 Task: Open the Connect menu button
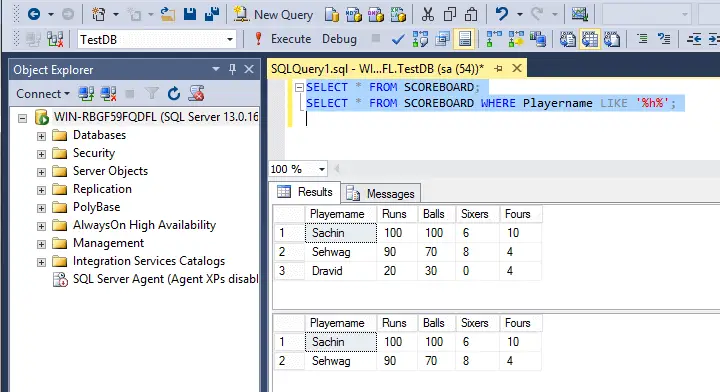(42, 94)
